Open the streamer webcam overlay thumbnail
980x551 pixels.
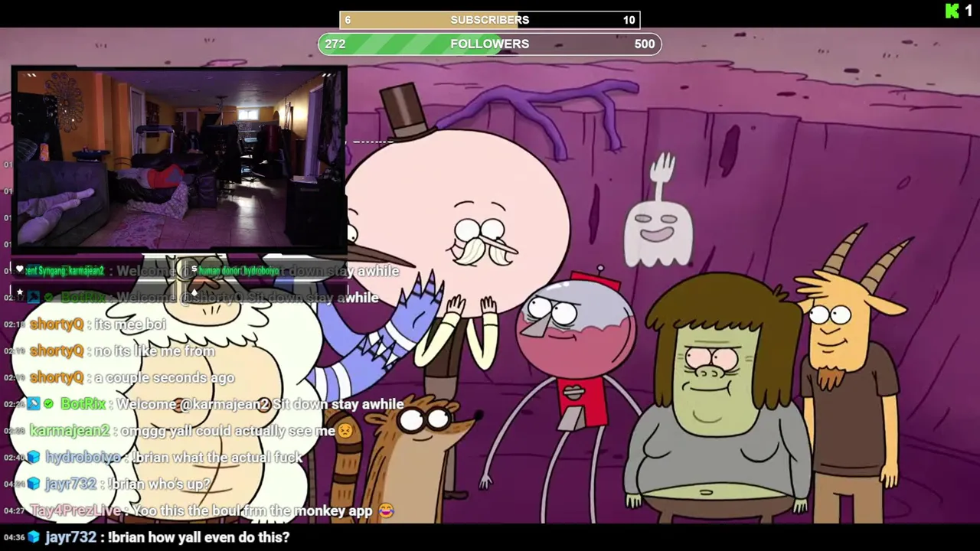(179, 159)
